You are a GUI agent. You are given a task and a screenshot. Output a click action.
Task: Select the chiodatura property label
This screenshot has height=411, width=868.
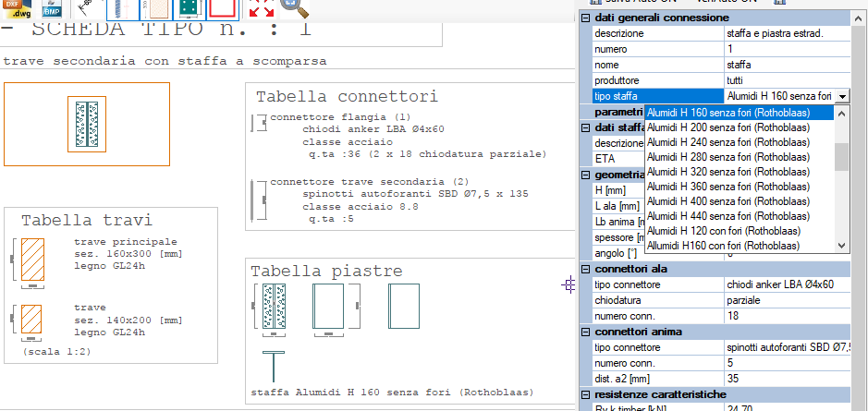[x=657, y=301]
